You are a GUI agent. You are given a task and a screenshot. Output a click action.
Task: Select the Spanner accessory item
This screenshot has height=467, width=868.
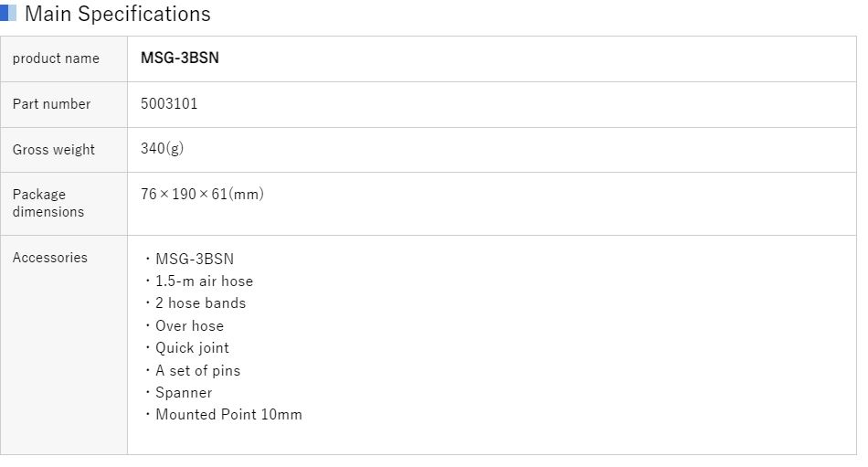(x=184, y=393)
